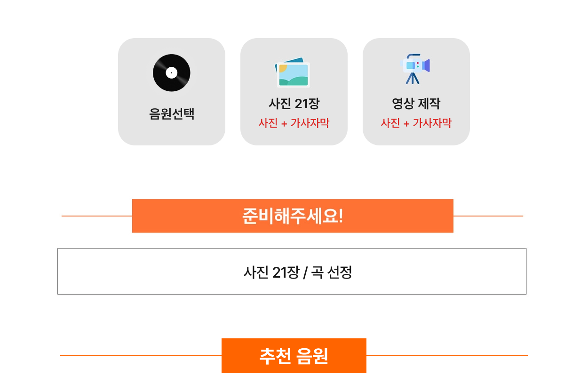
Task: Click the green hills in the photo icon
Action: 294,81
